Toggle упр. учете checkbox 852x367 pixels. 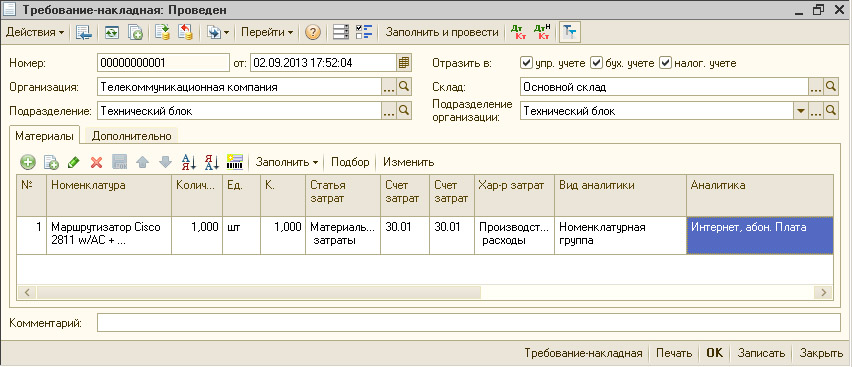tap(526, 63)
